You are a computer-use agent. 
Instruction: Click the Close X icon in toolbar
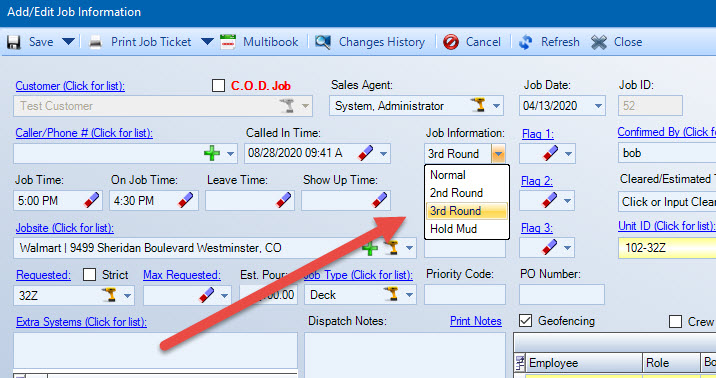coord(599,42)
